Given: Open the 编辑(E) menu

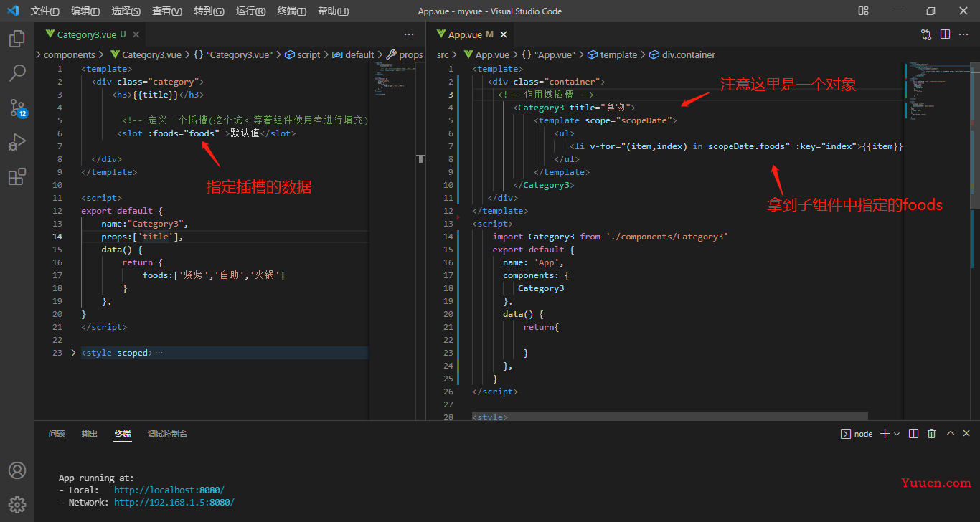Looking at the screenshot, I should pos(86,11).
